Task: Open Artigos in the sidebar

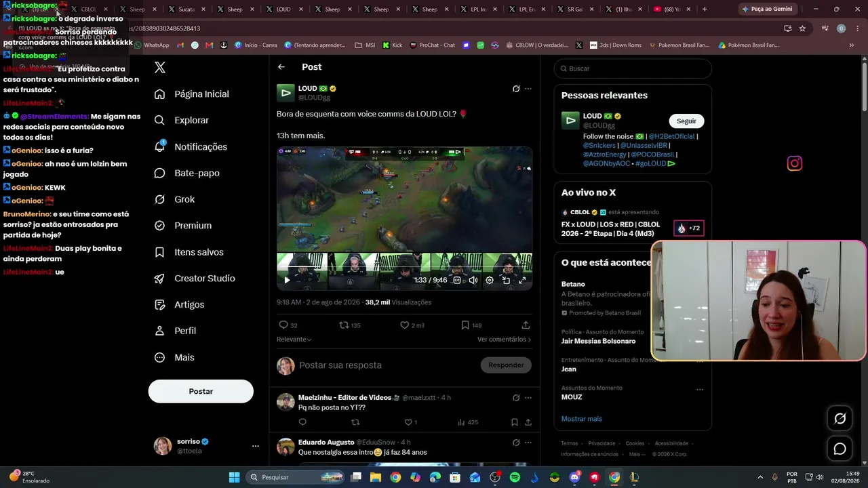Action: click(x=179, y=304)
